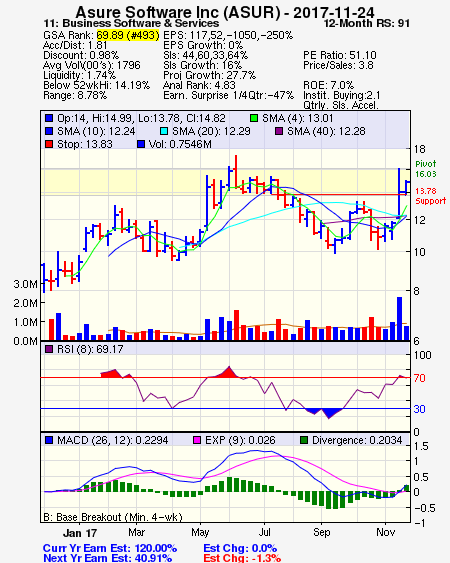The height and width of the screenshot is (563, 450).
Task: Click the ROE: 7.0% text
Action: (329, 85)
